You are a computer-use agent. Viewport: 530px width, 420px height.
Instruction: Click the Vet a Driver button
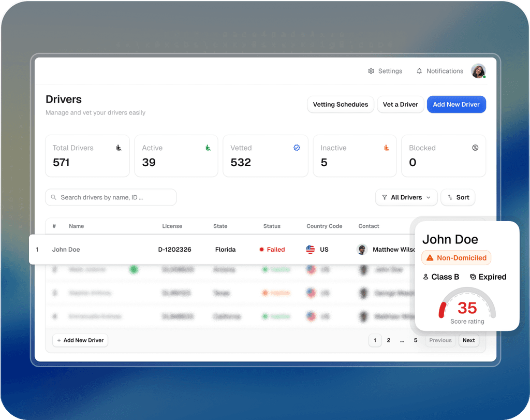[400, 104]
